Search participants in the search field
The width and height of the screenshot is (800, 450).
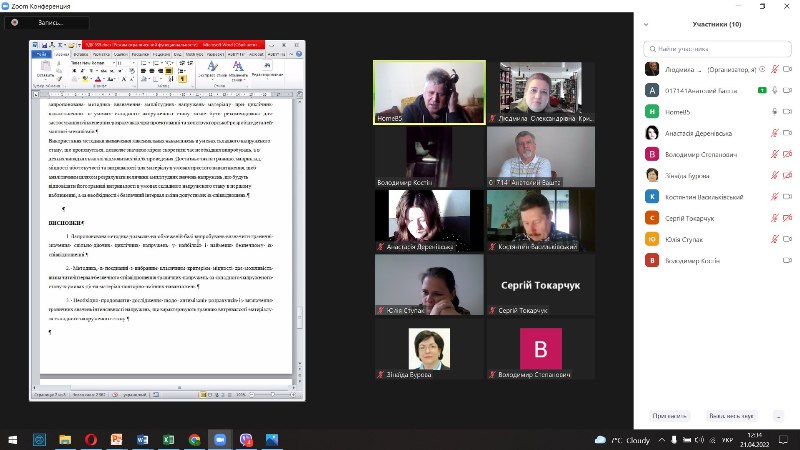[717, 49]
